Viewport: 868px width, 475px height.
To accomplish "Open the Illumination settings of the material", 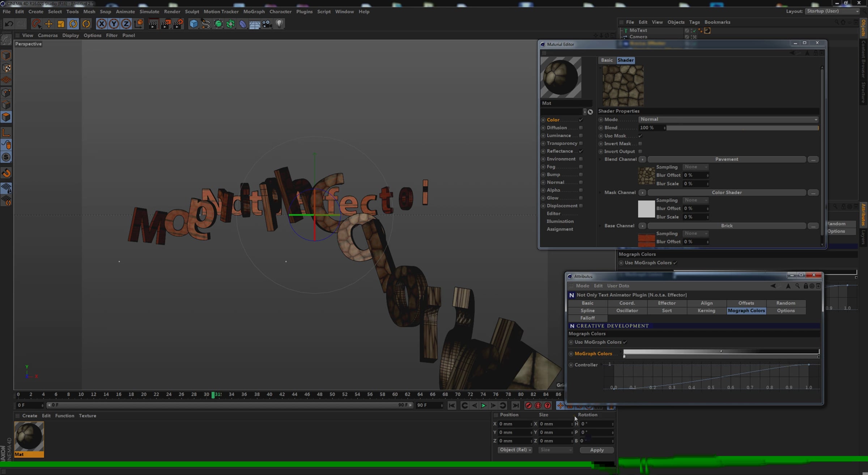I will (x=560, y=221).
